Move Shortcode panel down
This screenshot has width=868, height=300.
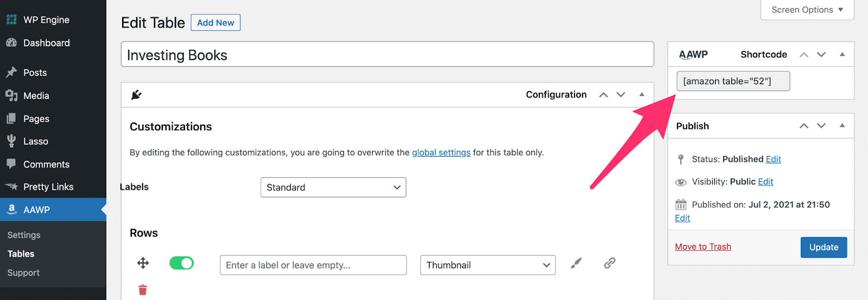pos(821,55)
